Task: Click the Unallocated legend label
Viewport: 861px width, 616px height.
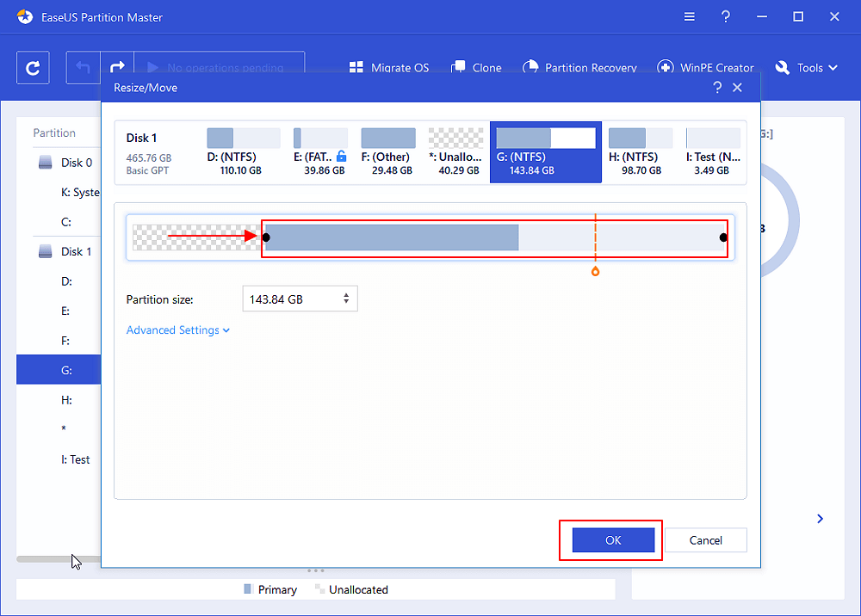Action: pos(358,589)
